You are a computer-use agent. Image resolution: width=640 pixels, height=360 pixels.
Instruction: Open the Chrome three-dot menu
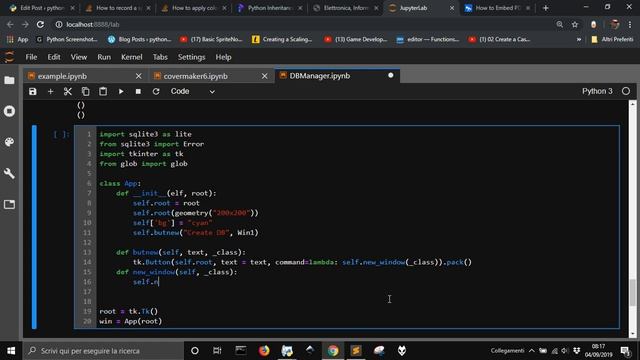pos(630,25)
